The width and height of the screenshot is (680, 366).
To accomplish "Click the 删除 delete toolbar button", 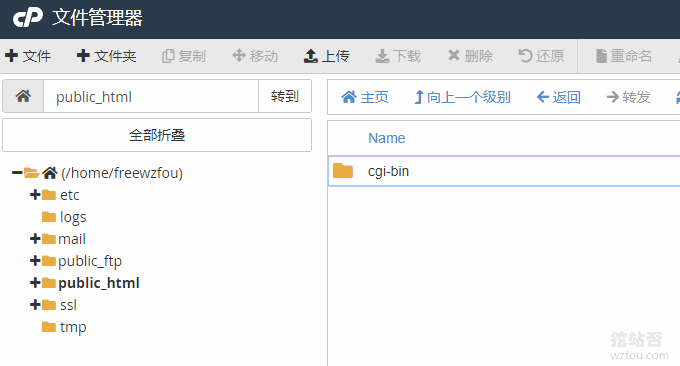I will click(x=470, y=56).
